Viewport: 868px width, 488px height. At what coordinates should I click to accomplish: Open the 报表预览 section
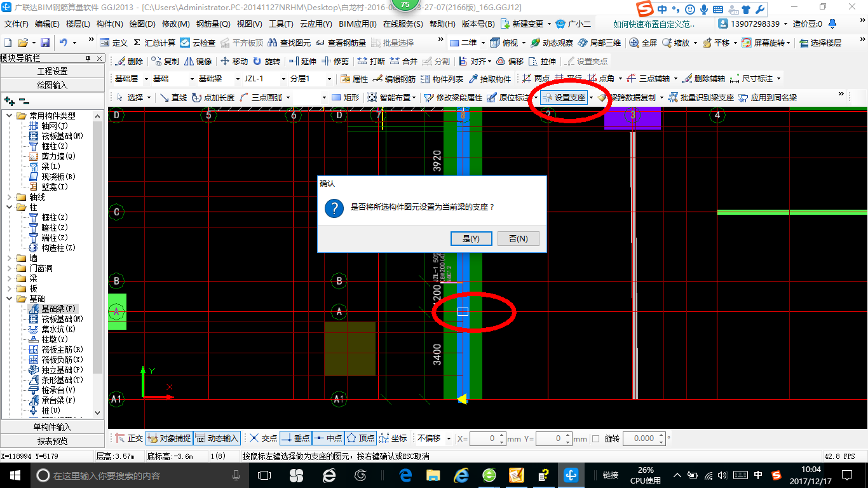point(53,441)
